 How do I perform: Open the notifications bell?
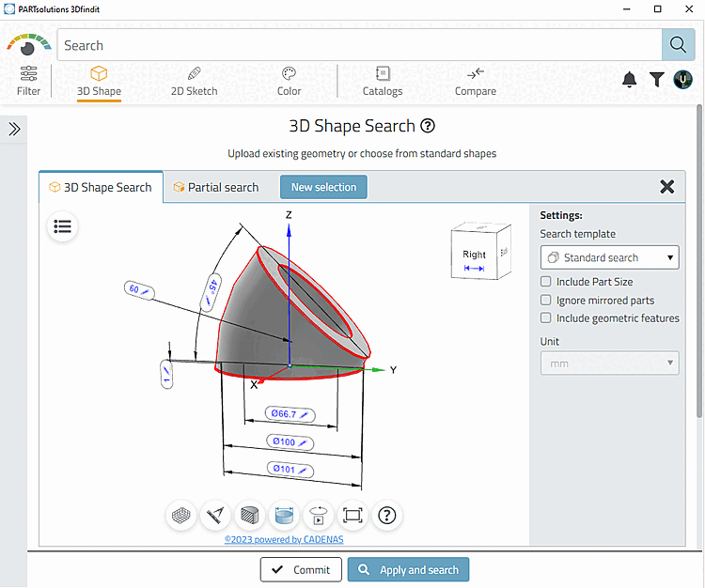pos(629,80)
